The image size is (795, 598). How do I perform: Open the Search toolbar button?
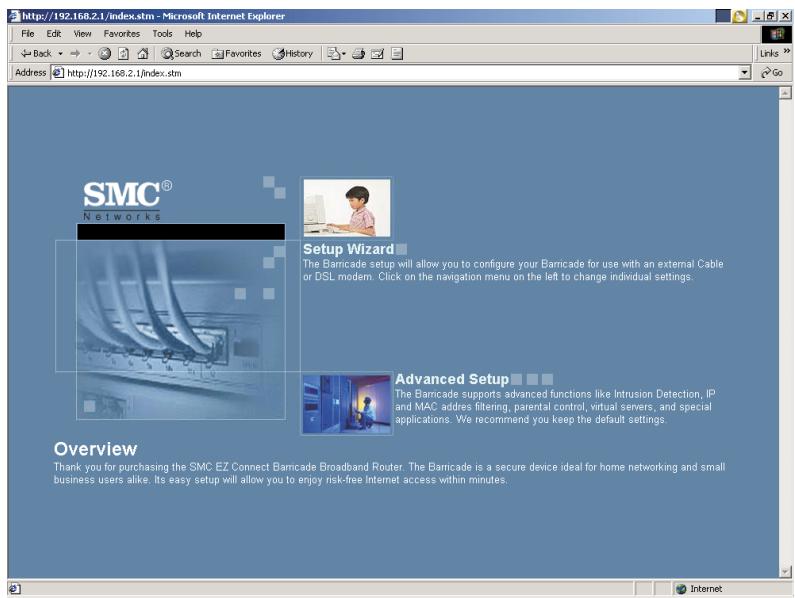click(181, 53)
